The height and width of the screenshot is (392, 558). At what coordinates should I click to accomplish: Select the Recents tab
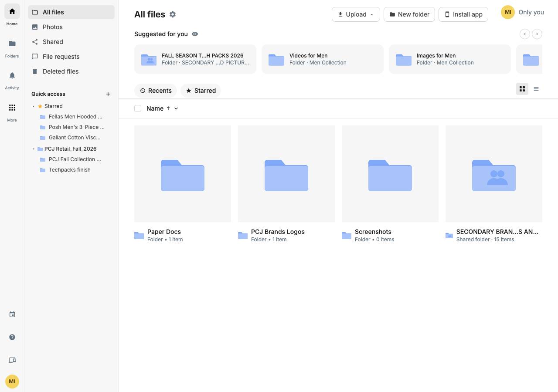point(156,91)
